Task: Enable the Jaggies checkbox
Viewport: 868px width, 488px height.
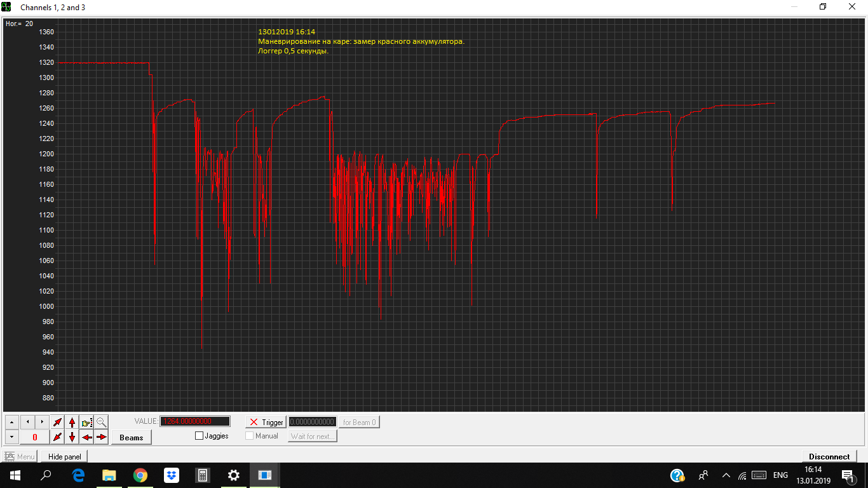Action: (x=200, y=436)
